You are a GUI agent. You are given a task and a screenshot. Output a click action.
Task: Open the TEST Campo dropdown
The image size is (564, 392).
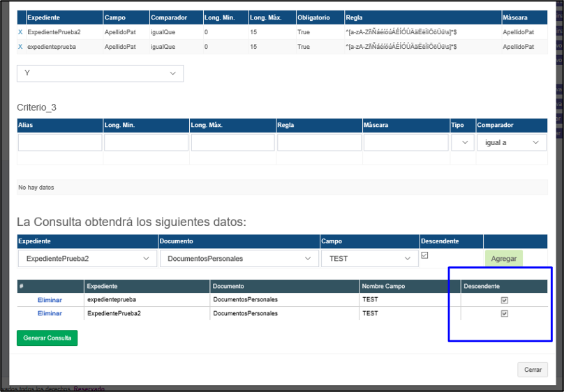coord(369,258)
